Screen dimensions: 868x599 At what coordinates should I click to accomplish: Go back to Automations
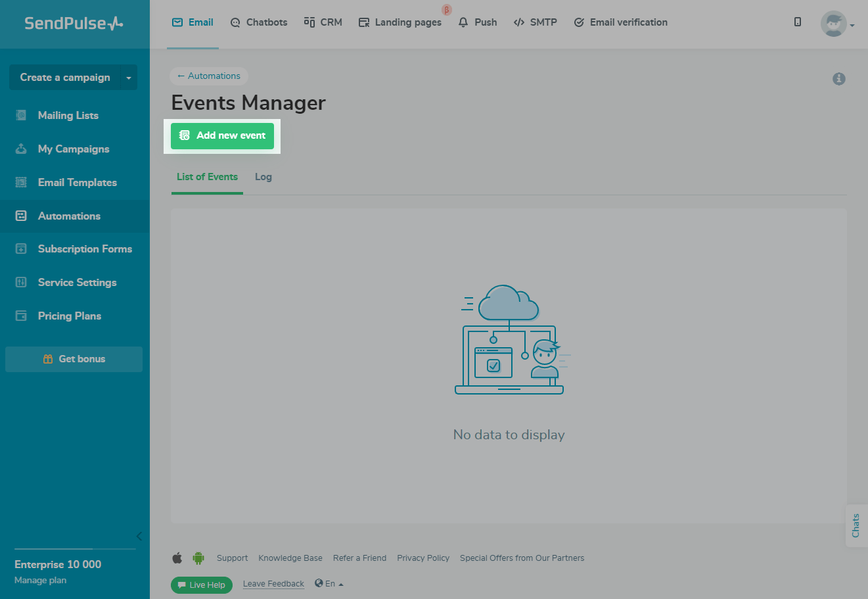click(209, 76)
